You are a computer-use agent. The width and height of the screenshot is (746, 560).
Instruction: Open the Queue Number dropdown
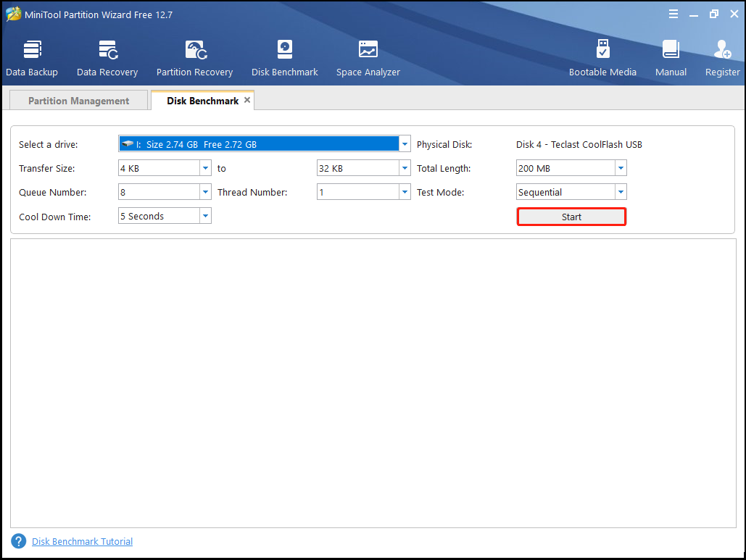tap(205, 192)
